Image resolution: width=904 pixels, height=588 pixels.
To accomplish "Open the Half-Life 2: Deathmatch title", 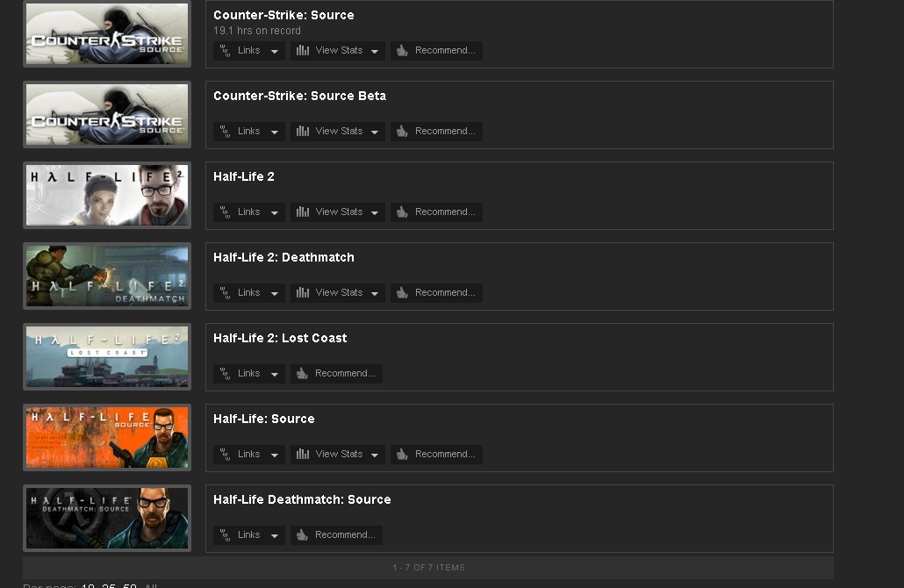I will click(x=283, y=258).
